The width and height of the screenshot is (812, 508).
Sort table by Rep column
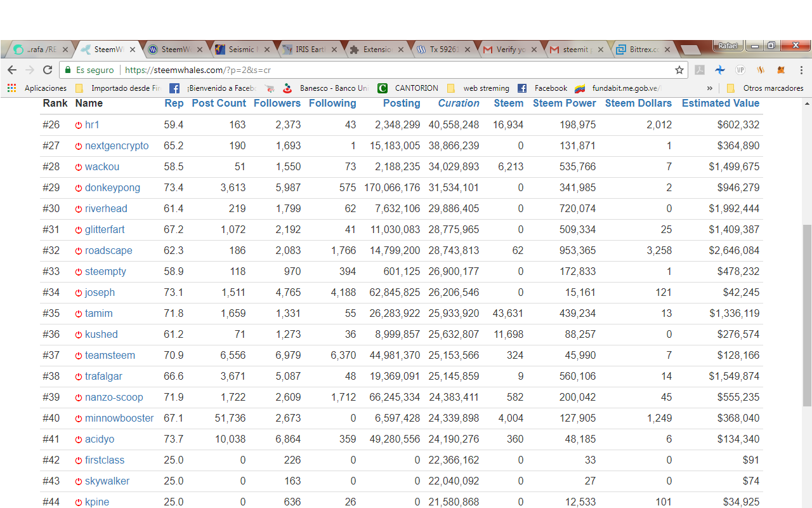pyautogui.click(x=174, y=104)
